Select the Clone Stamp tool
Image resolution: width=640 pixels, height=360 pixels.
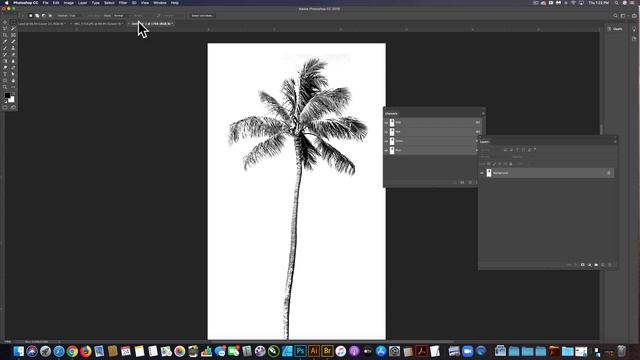point(13,48)
